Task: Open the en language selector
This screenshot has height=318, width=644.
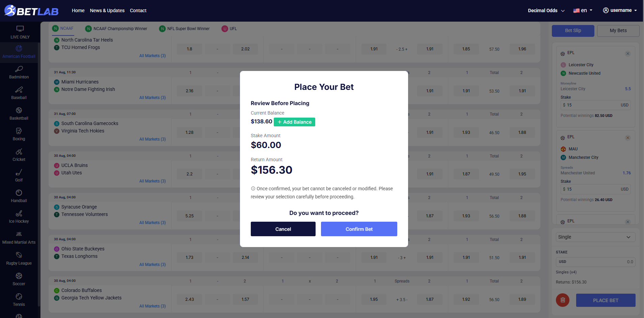Action: pyautogui.click(x=583, y=10)
